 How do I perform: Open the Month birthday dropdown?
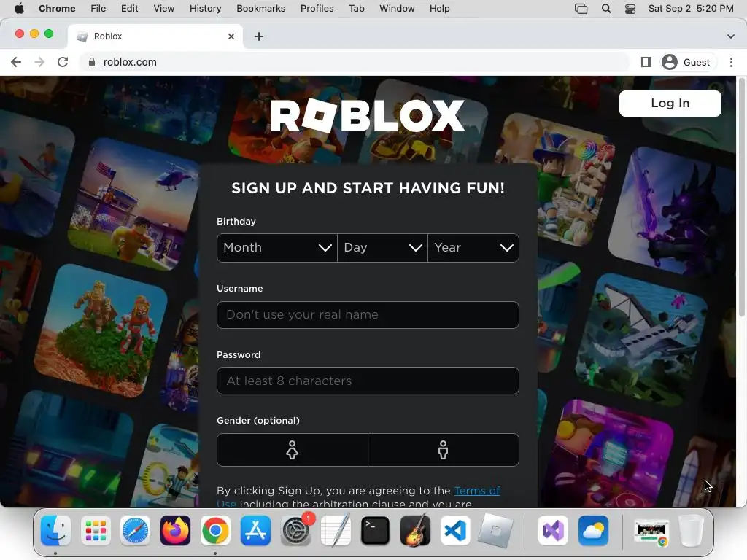click(x=276, y=248)
